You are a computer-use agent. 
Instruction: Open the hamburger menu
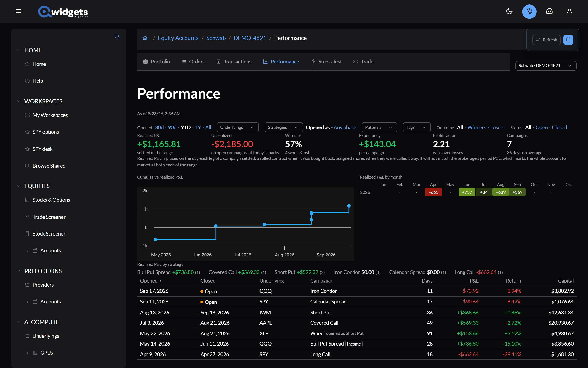click(x=18, y=11)
